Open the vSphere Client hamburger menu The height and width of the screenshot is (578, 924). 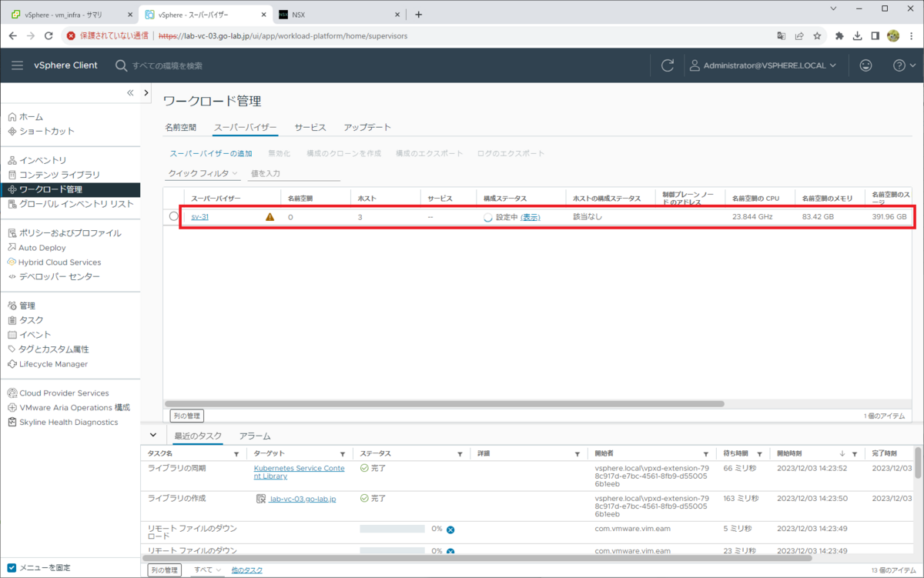coord(17,65)
